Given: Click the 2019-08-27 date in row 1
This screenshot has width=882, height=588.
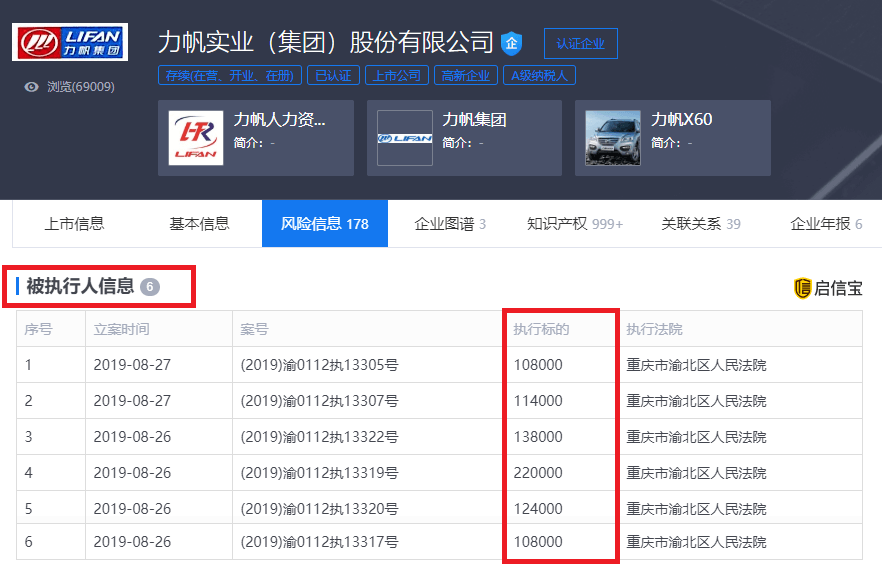Looking at the screenshot, I should click(132, 365).
